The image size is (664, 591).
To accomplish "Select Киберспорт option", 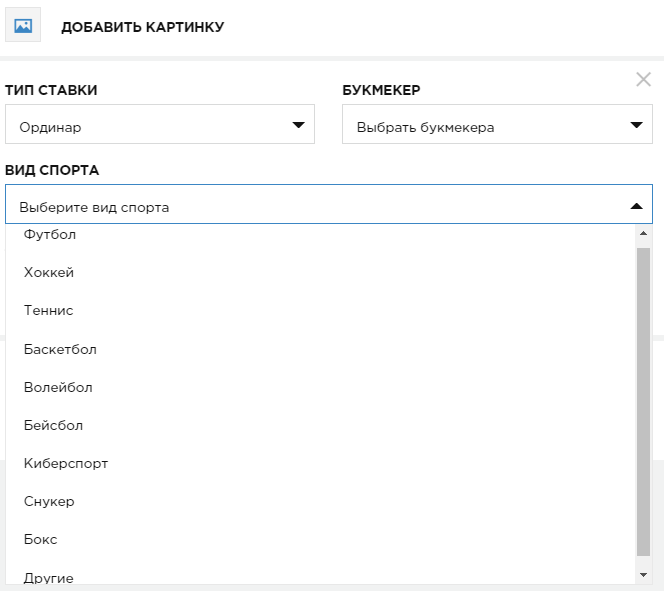I will 321,464.
